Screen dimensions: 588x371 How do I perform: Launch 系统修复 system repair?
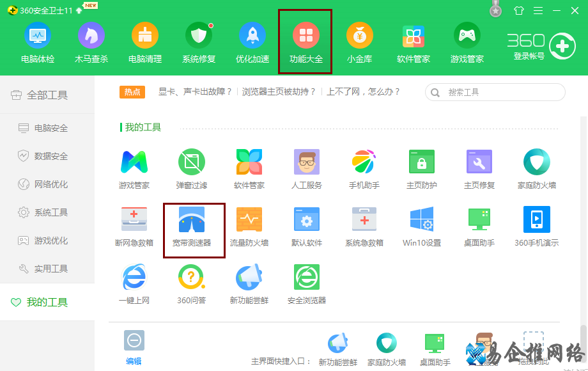pos(198,42)
